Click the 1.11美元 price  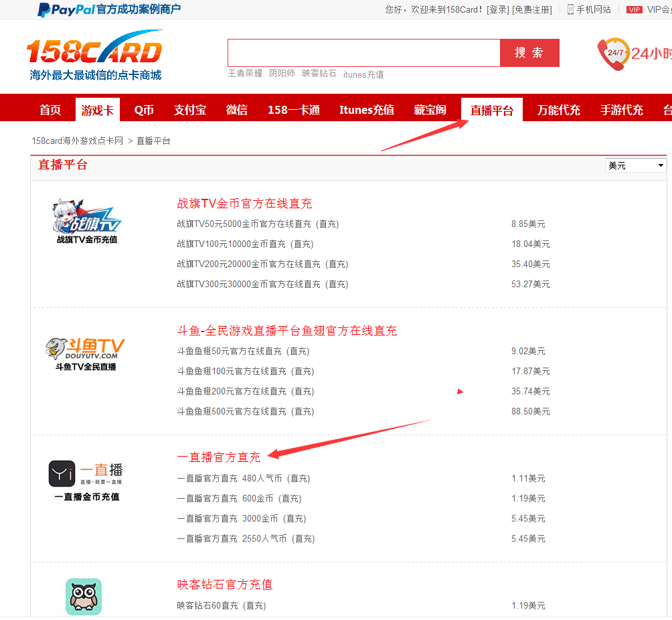click(x=528, y=479)
